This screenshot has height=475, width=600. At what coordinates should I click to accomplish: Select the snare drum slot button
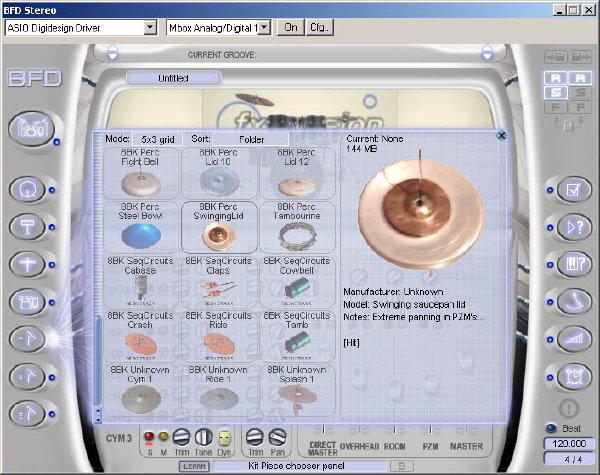click(28, 227)
